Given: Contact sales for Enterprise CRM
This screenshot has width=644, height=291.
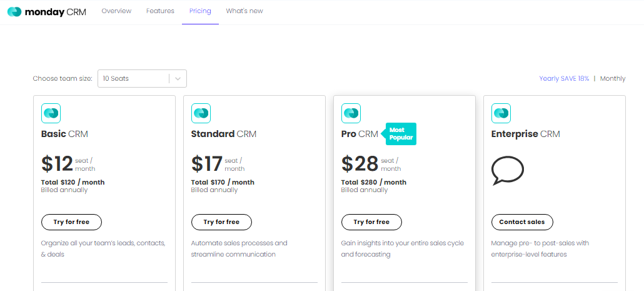Looking at the screenshot, I should click(x=522, y=222).
